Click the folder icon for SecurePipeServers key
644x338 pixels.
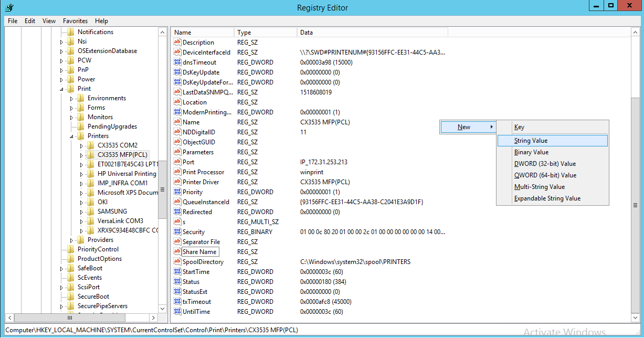70,306
